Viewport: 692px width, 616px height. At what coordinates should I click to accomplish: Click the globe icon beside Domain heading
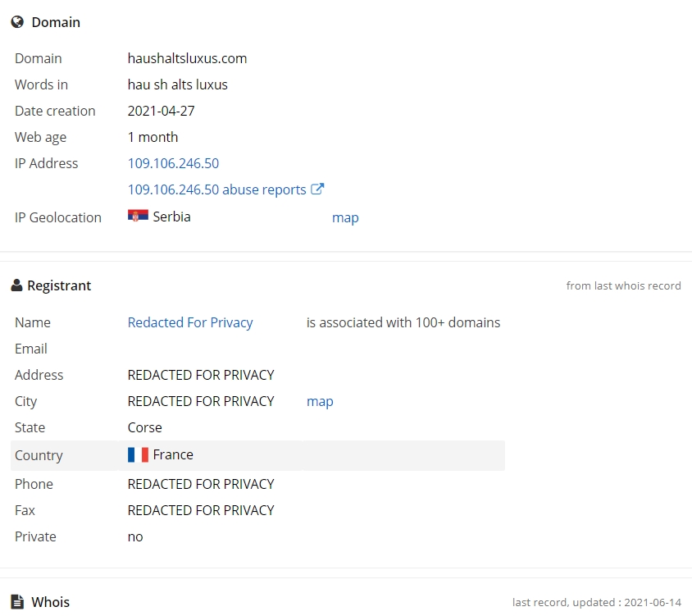click(x=17, y=22)
